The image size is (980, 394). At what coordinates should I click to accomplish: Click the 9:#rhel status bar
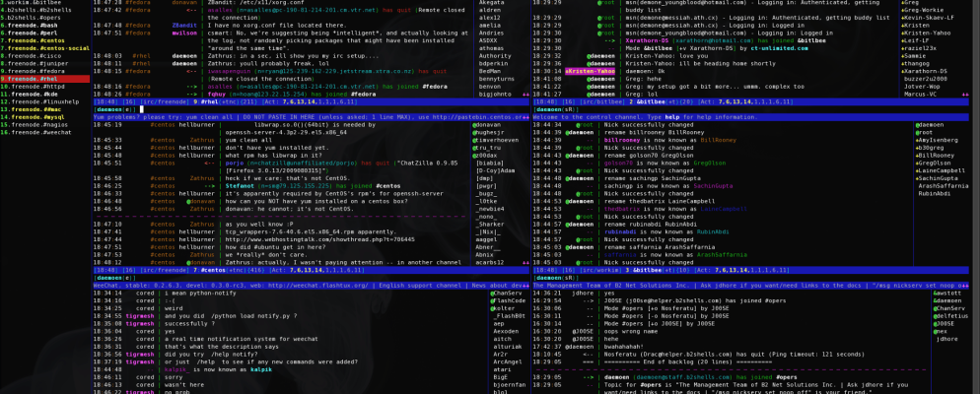[x=312, y=101]
